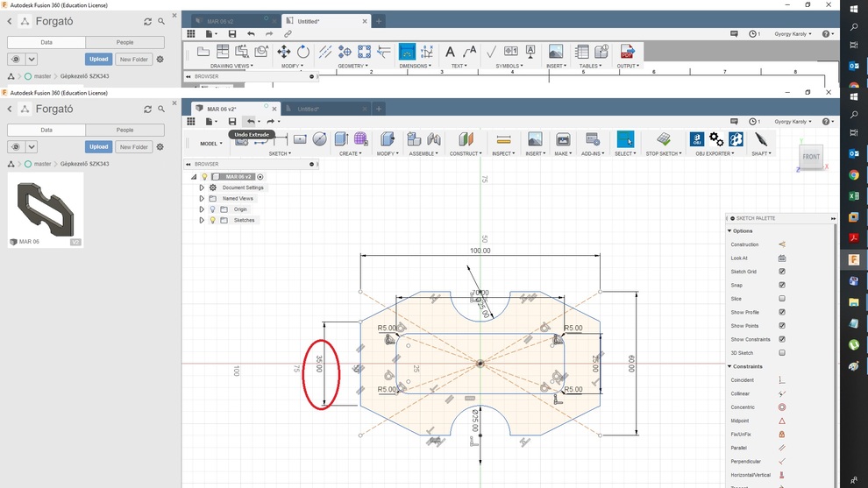The image size is (868, 488).
Task: Open the SKETCH dropdown menu
Action: [280, 154]
